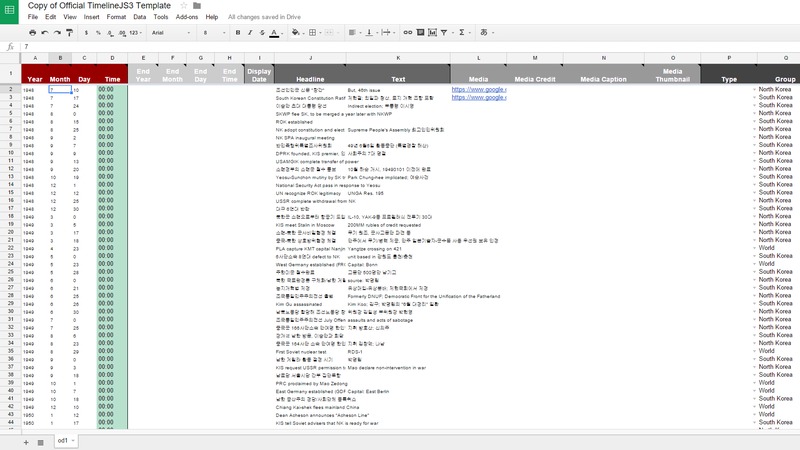Open the Tools menu
The height and width of the screenshot is (450, 800).
coord(161,17)
